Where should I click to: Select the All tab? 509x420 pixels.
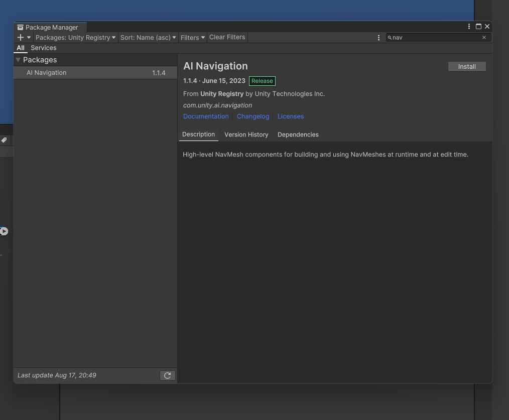click(x=21, y=48)
